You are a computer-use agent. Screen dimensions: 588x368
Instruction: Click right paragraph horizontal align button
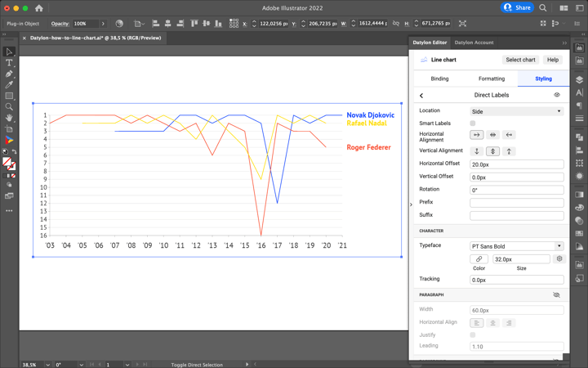tap(509, 323)
